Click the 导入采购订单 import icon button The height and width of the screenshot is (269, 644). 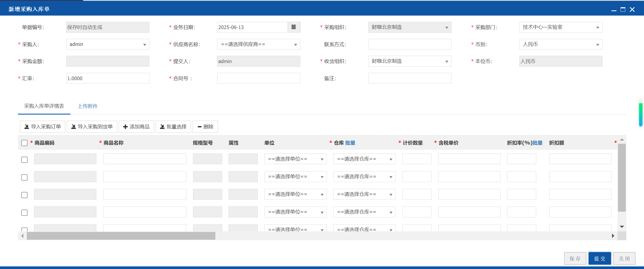43,127
